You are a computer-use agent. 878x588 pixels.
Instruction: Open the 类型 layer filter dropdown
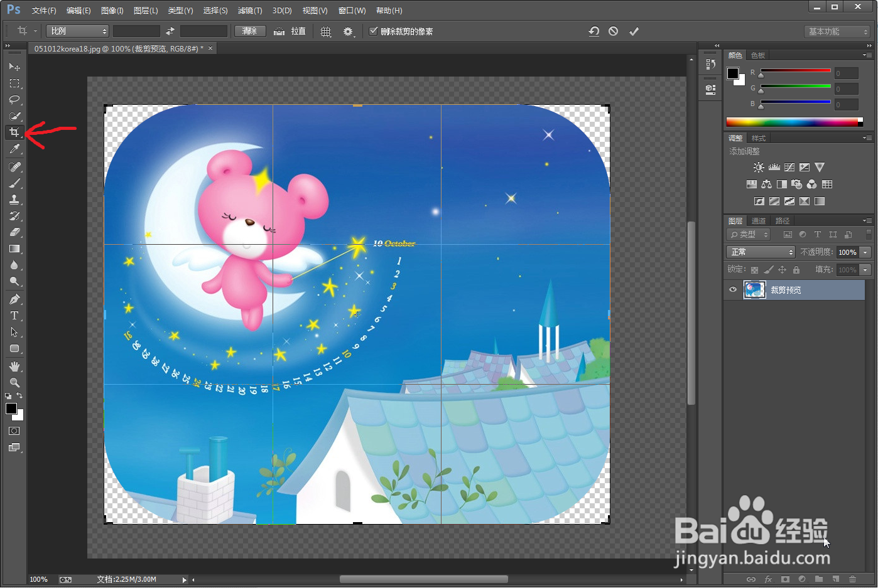click(x=749, y=235)
